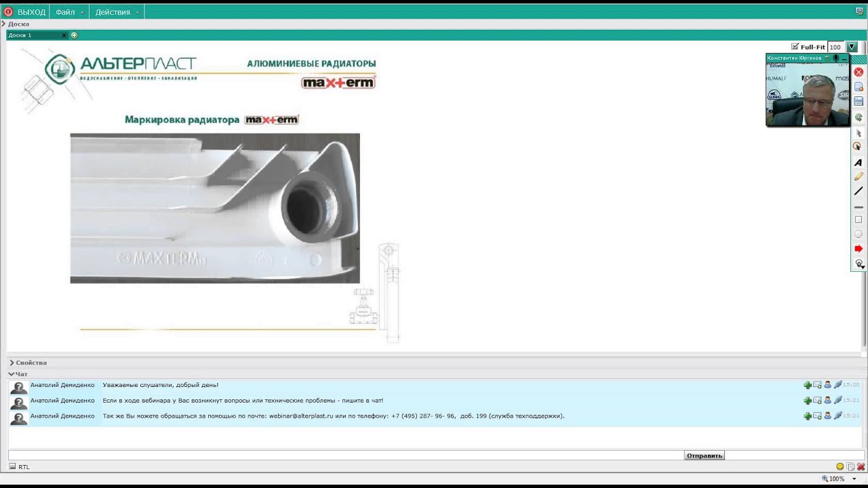Click avatar of first Анатолий Демиденко message
The image size is (868, 488).
pyautogui.click(x=18, y=388)
